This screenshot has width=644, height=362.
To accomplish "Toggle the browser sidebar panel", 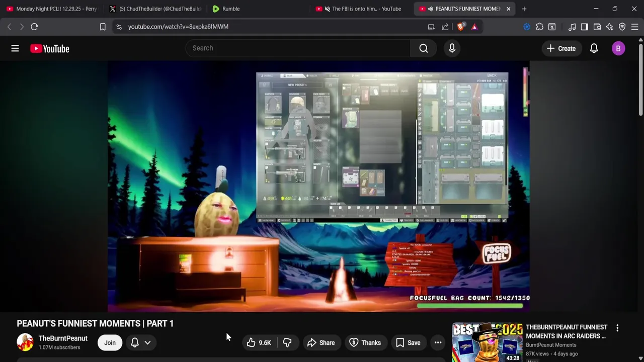I will pyautogui.click(x=584, y=27).
